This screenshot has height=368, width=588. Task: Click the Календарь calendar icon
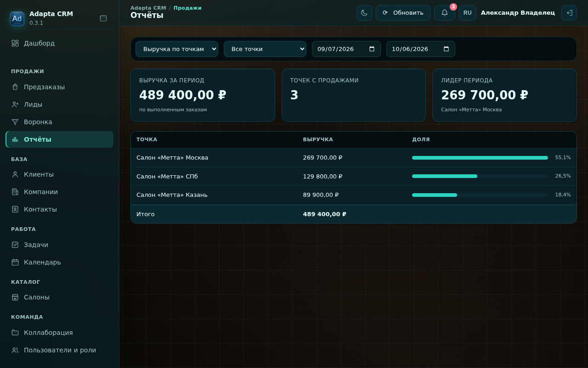pos(15,262)
